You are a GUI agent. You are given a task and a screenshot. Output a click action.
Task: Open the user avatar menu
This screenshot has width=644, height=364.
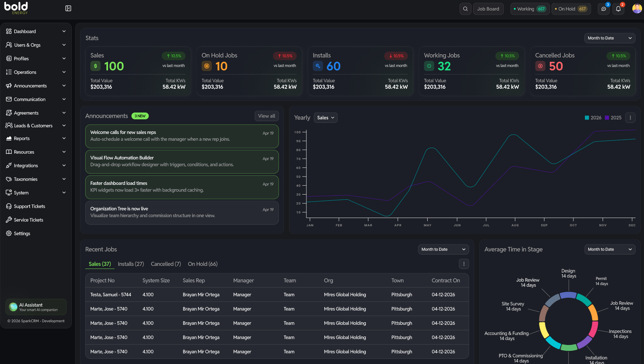click(x=637, y=8)
